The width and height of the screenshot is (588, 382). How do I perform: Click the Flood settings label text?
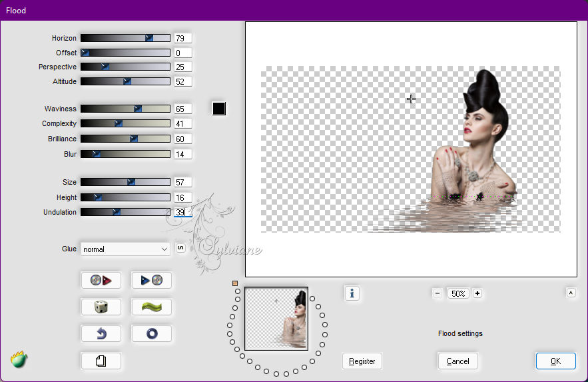[460, 333]
